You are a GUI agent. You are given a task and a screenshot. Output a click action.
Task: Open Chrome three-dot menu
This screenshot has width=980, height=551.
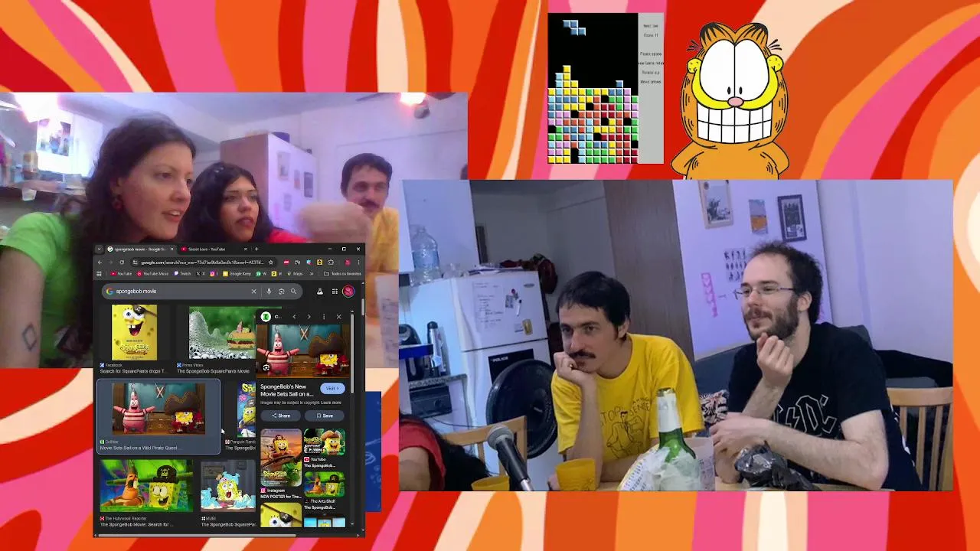(358, 262)
